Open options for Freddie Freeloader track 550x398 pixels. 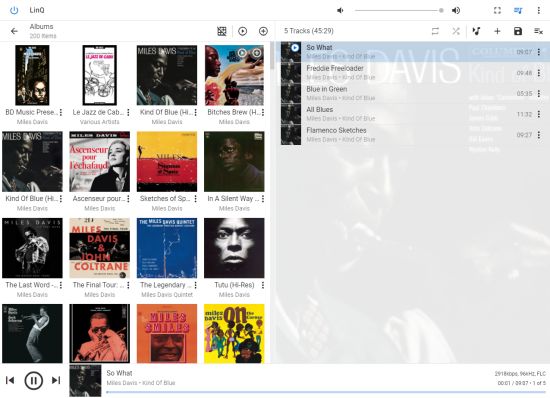tap(539, 73)
